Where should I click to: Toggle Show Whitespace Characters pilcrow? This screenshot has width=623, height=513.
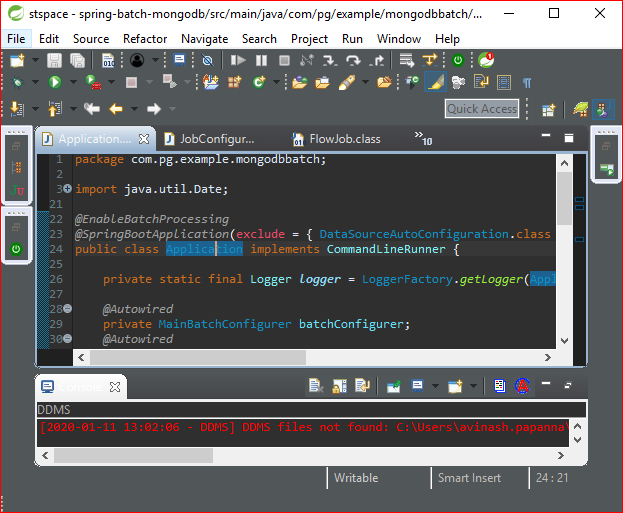(526, 83)
